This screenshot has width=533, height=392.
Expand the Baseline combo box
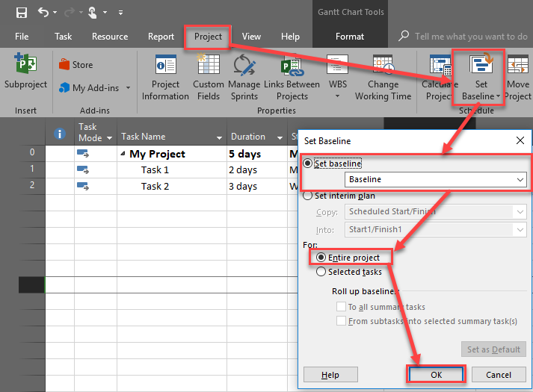(520, 180)
